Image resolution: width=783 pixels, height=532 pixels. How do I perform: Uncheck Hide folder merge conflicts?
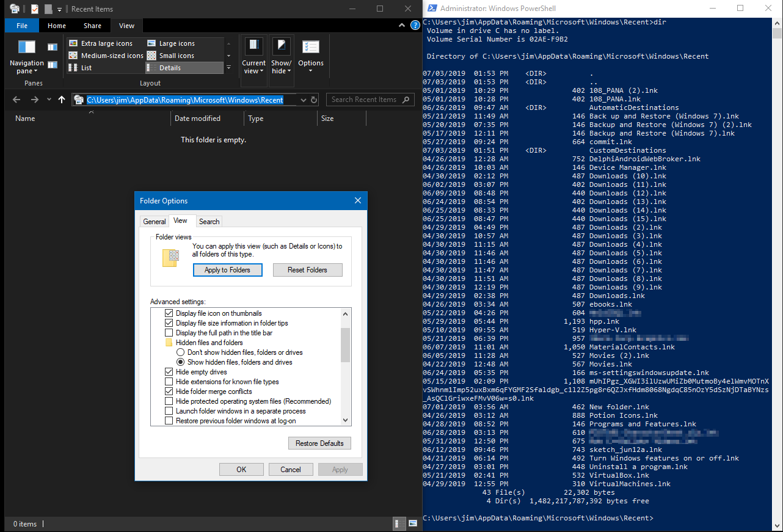pos(169,392)
